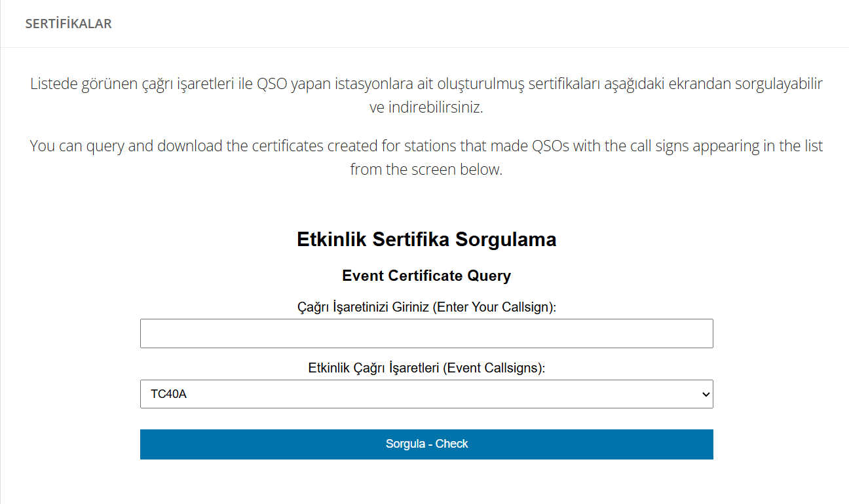This screenshot has width=849, height=504.
Task: Click the Etkinlik Sertifika Sorgulama heading
Action: [x=426, y=239]
